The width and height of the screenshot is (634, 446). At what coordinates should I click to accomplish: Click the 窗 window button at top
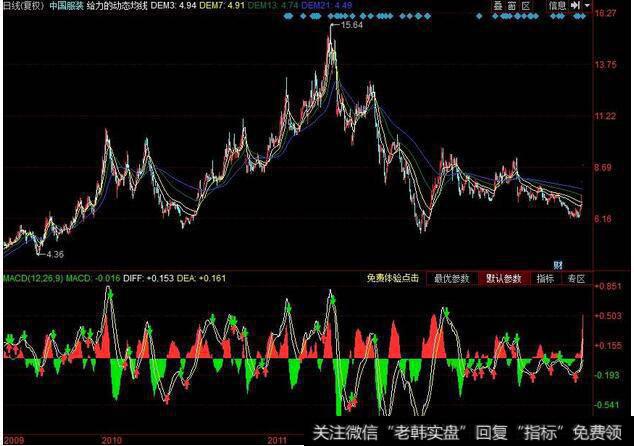pyautogui.click(x=514, y=6)
